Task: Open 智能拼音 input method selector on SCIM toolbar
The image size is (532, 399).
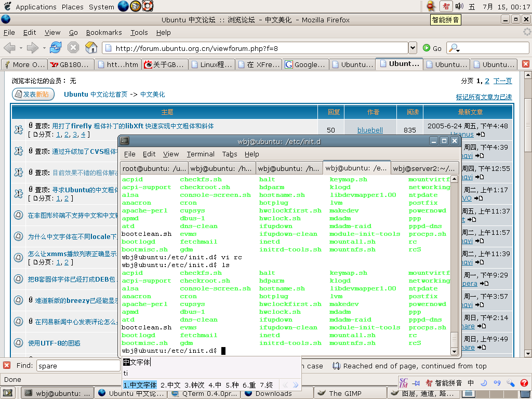Action: pos(444,383)
